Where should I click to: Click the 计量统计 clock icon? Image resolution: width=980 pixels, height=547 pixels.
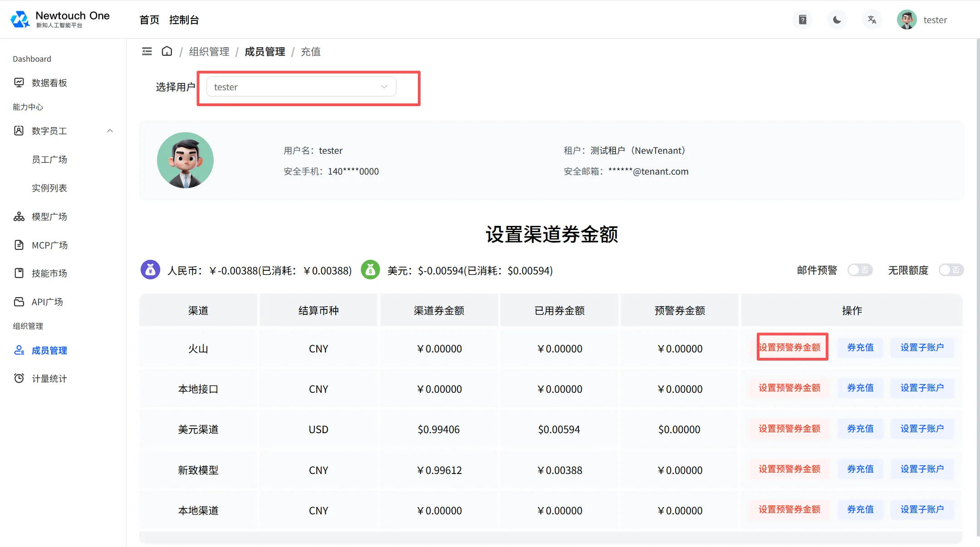click(19, 378)
